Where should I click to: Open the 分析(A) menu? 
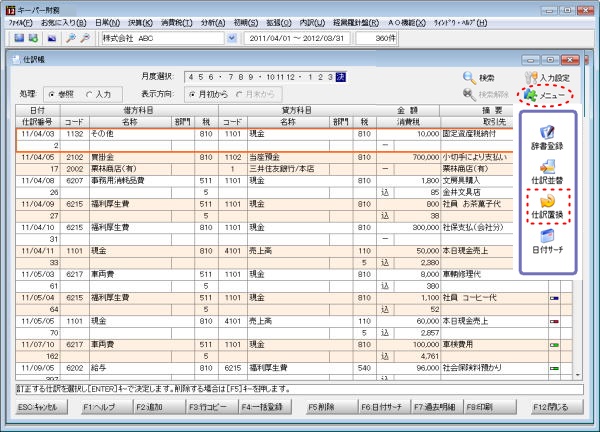[x=213, y=23]
